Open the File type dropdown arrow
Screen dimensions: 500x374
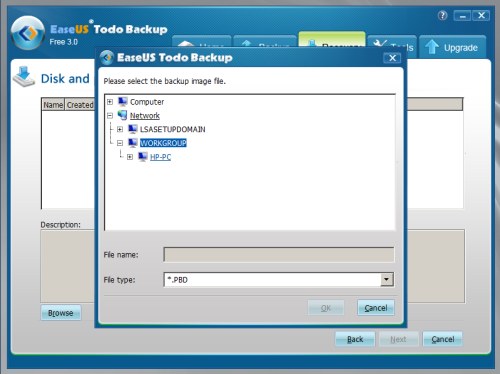(387, 279)
